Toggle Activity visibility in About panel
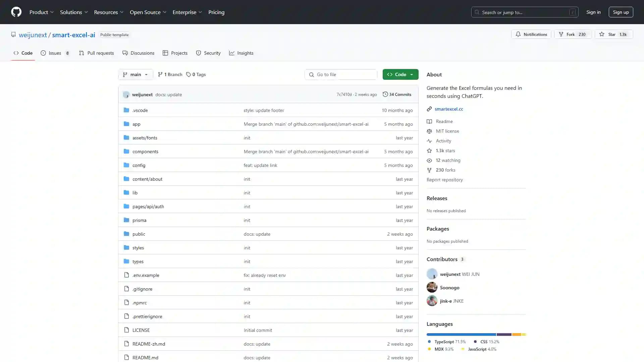644x362 pixels. (443, 140)
